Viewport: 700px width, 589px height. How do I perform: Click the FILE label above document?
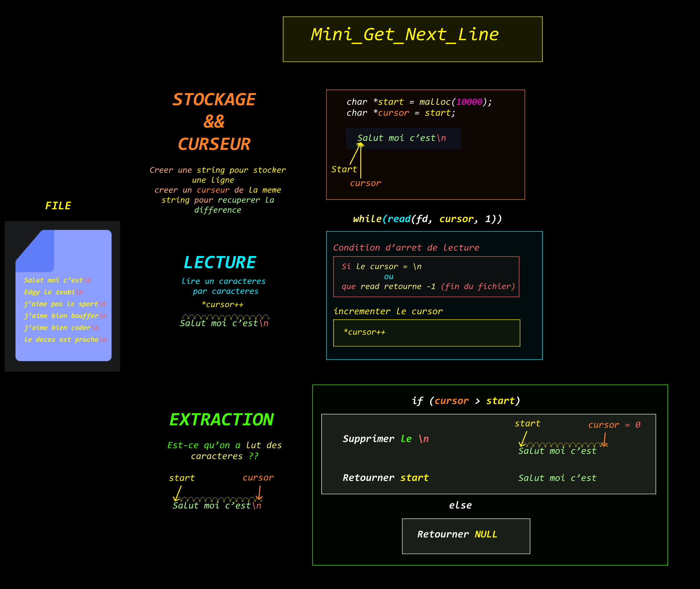(58, 206)
